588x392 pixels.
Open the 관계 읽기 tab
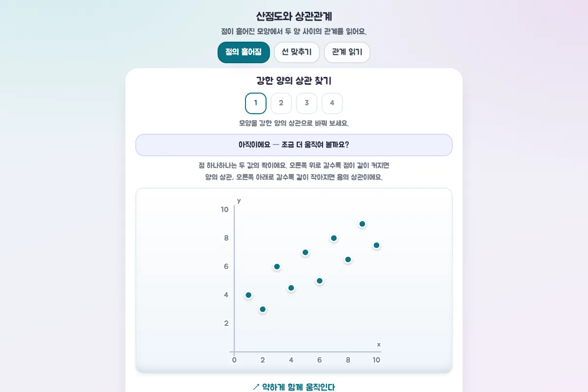pyautogui.click(x=347, y=52)
